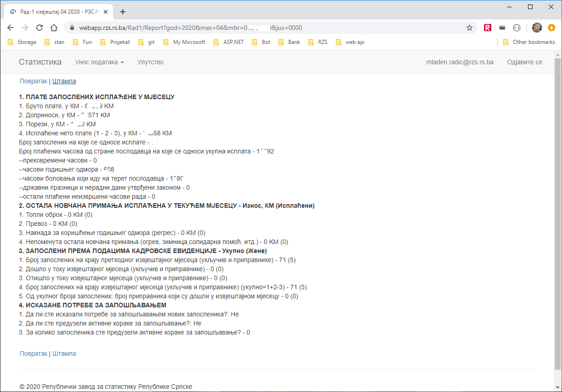This screenshot has width=562, height=392.
Task: Open the Упутство menu item
Action: pos(150,62)
